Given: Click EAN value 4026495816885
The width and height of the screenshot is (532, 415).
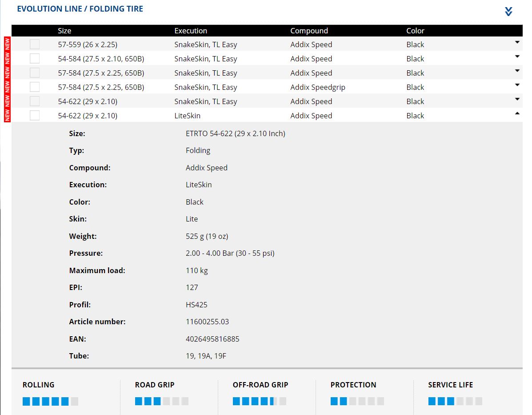Looking at the screenshot, I should click(212, 339).
